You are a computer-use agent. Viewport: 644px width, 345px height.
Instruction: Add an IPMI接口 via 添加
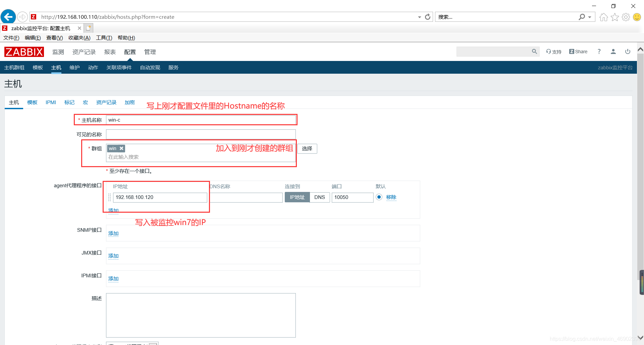click(x=113, y=279)
